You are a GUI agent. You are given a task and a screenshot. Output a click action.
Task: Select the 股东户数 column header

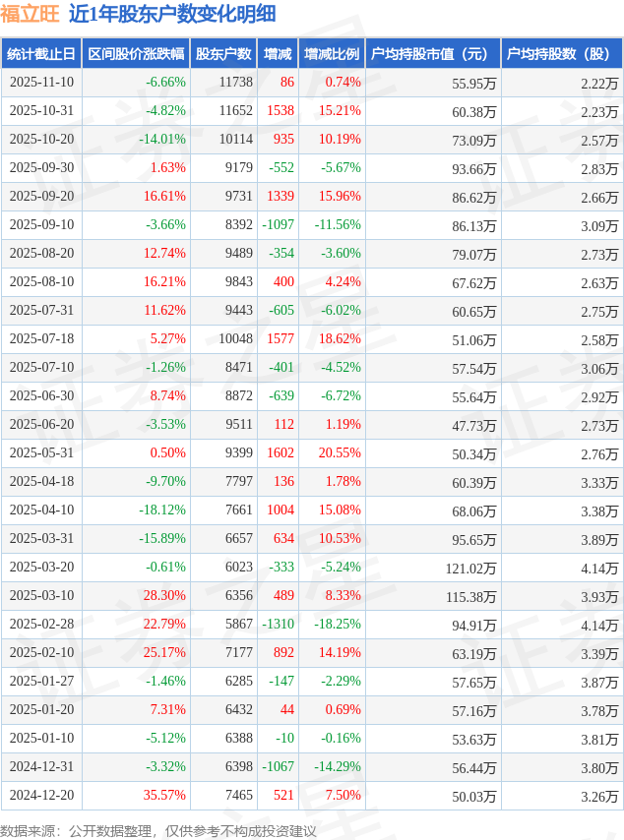[223, 54]
